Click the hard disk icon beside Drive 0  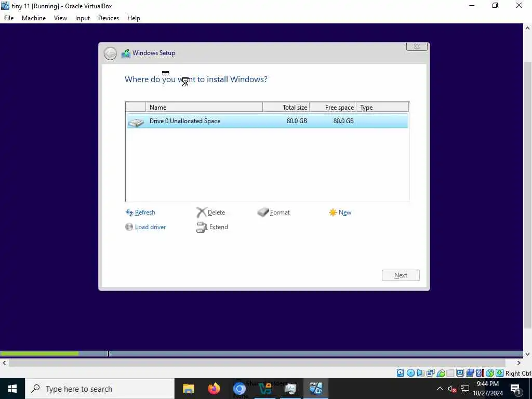click(x=136, y=122)
